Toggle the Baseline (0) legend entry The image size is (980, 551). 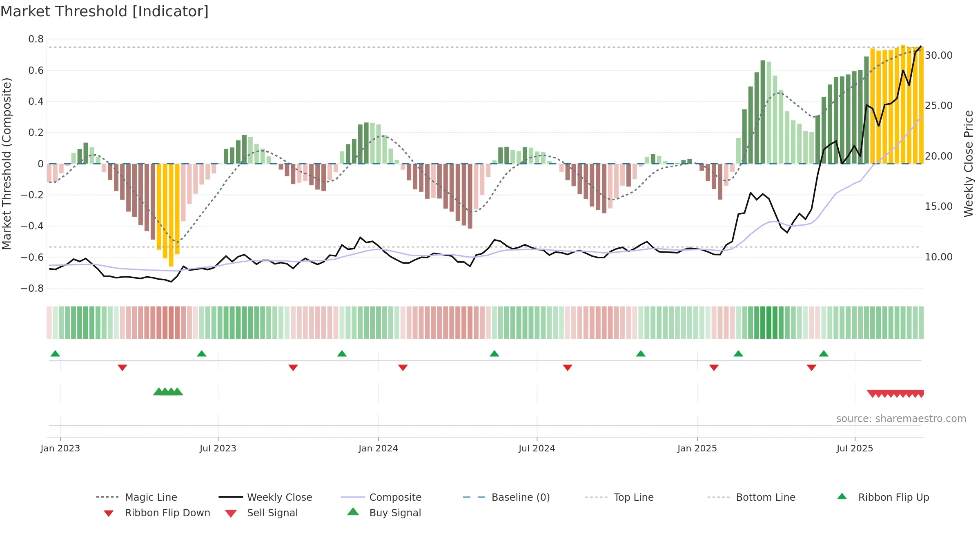pos(506,497)
